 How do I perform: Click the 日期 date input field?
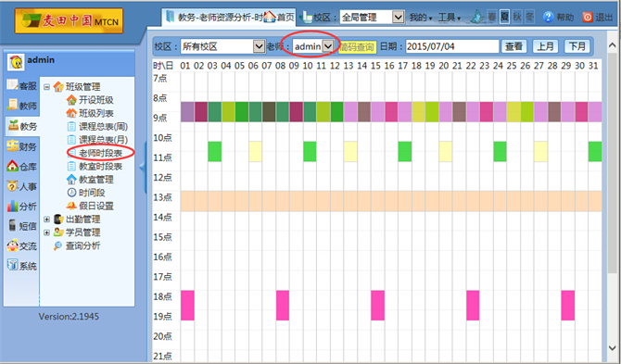(452, 46)
